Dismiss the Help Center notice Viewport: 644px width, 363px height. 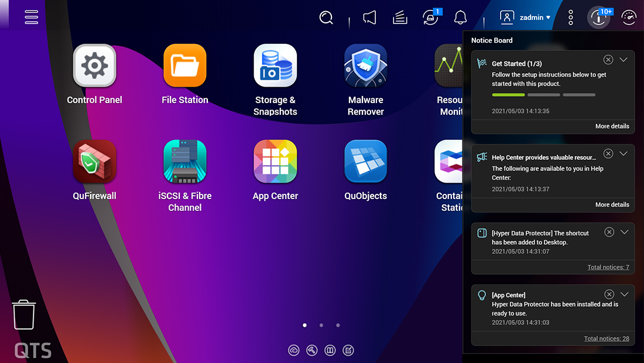point(608,153)
